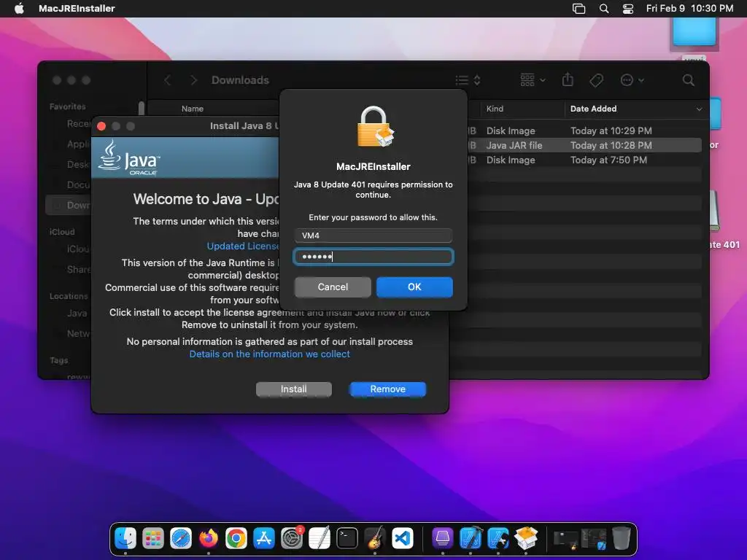Open Launchpad from the dock
Image resolution: width=747 pixels, height=560 pixels.
[x=153, y=539]
